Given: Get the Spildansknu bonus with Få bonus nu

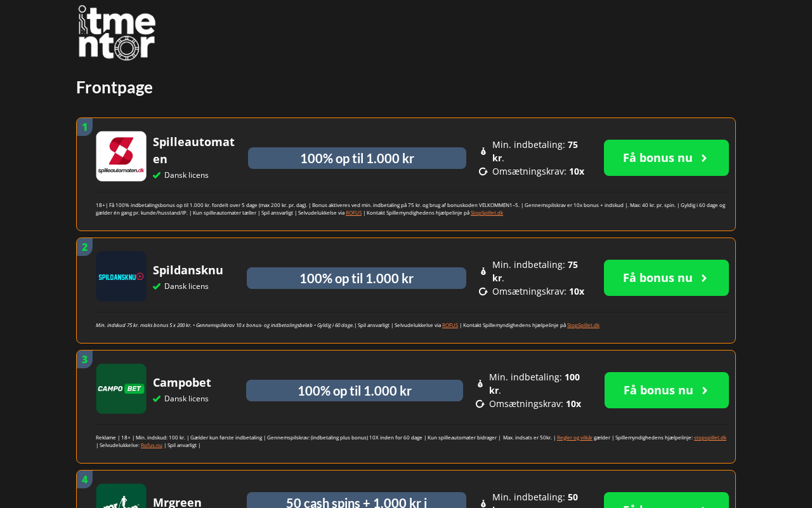Looking at the screenshot, I should tap(666, 277).
